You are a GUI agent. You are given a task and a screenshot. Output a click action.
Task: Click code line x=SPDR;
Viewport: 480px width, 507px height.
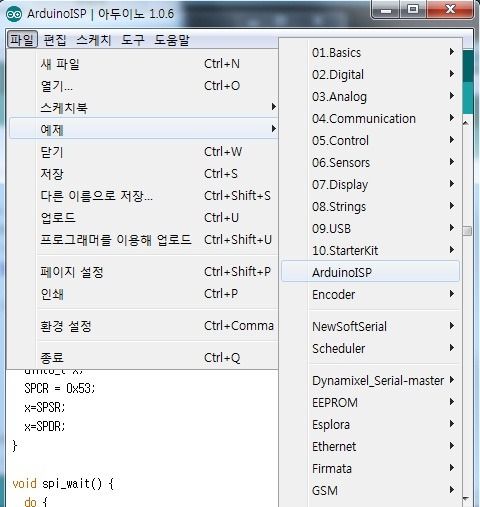45,426
